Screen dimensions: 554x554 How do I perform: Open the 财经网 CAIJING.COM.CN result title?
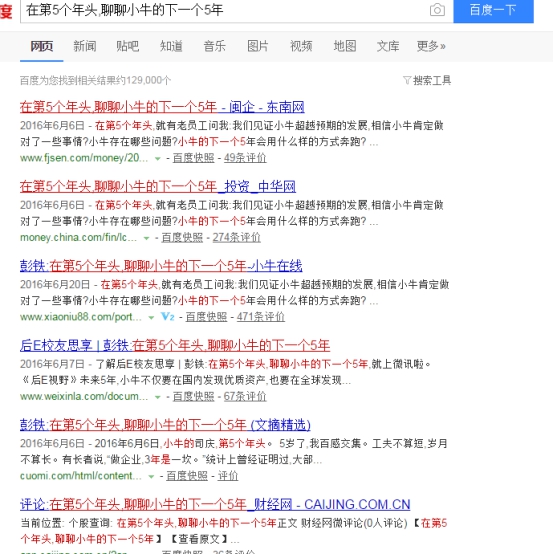[215, 504]
